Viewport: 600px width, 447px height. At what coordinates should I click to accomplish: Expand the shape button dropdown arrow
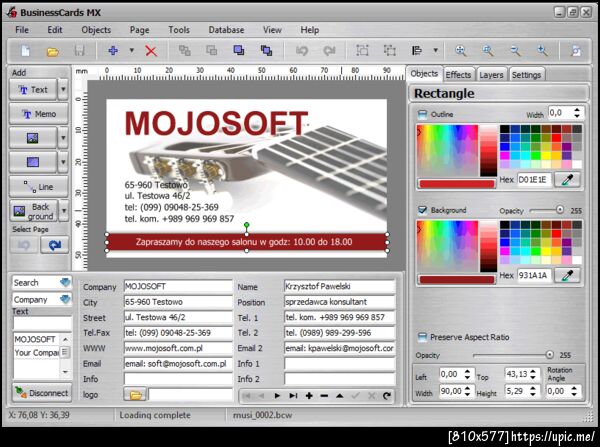click(x=63, y=162)
